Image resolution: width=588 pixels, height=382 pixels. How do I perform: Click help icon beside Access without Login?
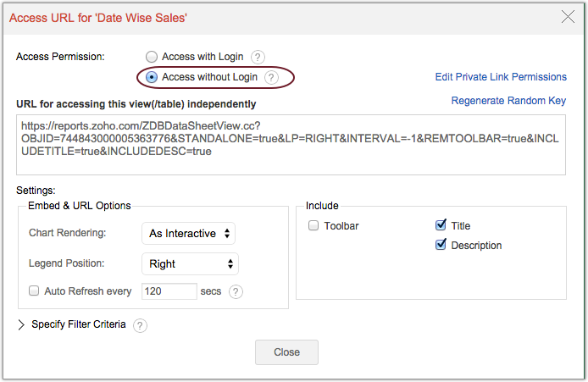(x=271, y=77)
